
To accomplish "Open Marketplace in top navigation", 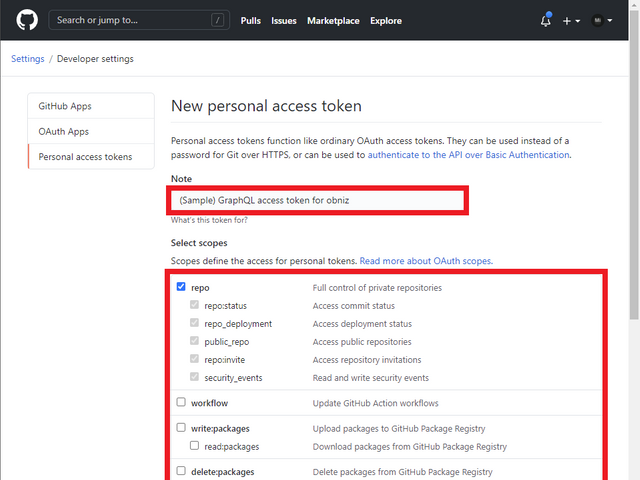I will click(x=333, y=21).
